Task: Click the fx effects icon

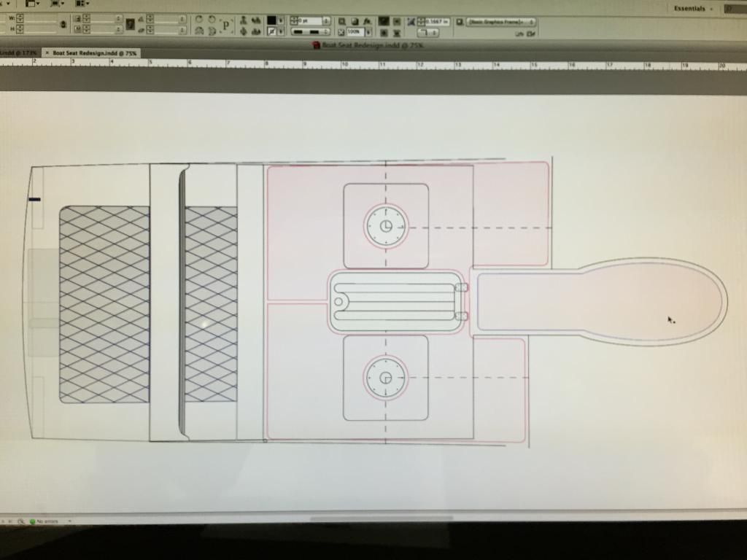Action: 368,21
